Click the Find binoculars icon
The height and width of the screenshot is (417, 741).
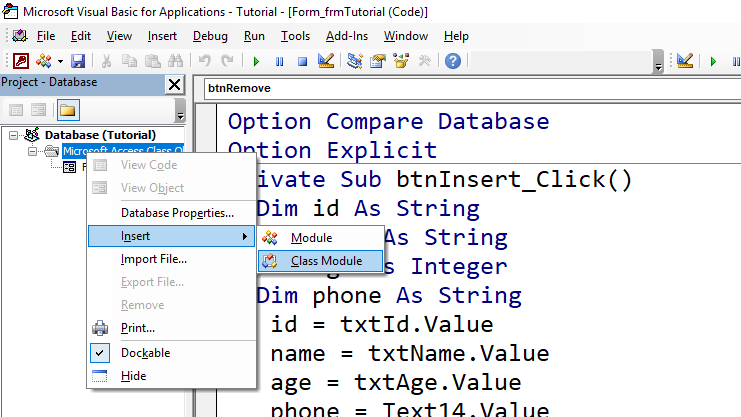coord(175,61)
